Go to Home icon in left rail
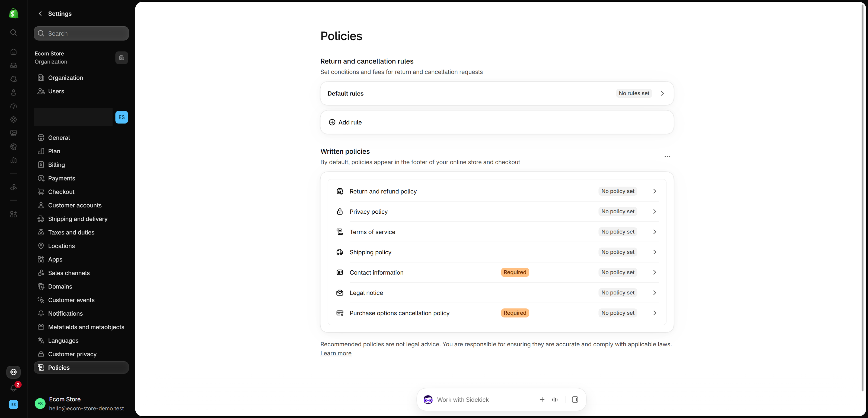 click(14, 52)
